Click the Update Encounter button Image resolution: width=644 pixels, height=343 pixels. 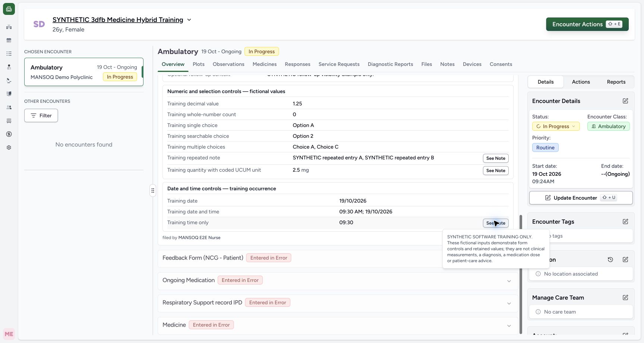pyautogui.click(x=581, y=198)
